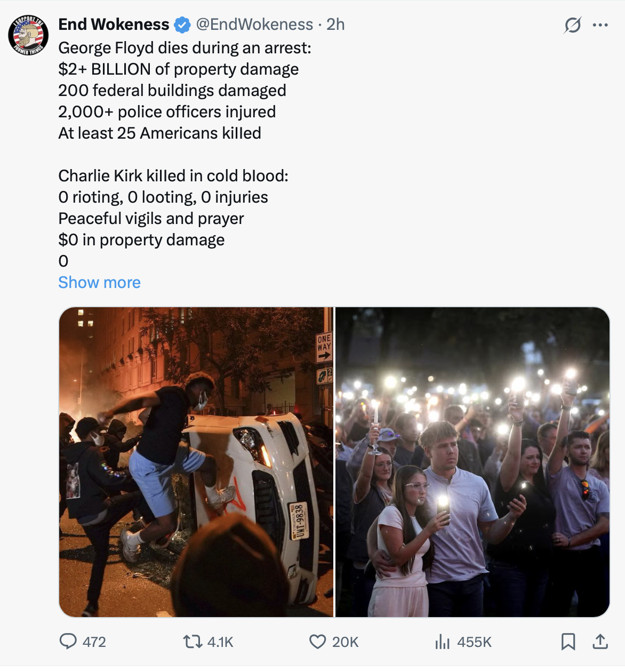
Task: Like the post with the heart icon
Action: [x=317, y=641]
